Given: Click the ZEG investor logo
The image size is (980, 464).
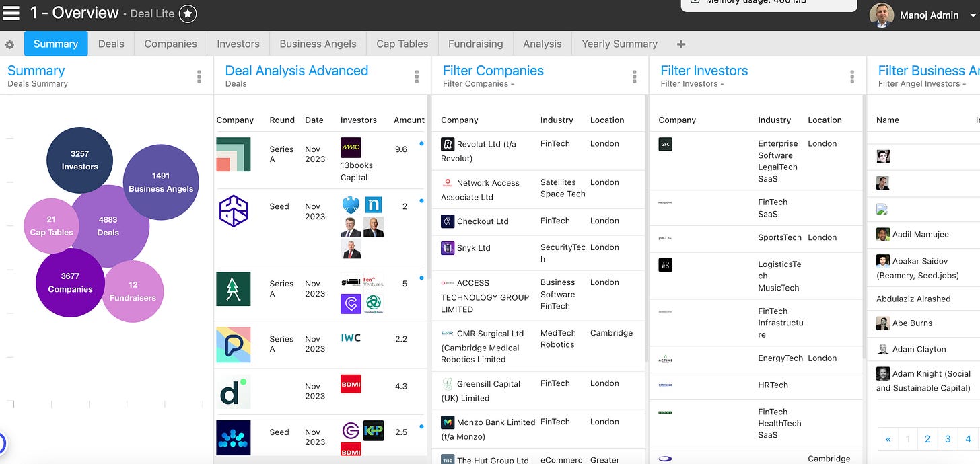Looking at the screenshot, I should click(665, 265).
